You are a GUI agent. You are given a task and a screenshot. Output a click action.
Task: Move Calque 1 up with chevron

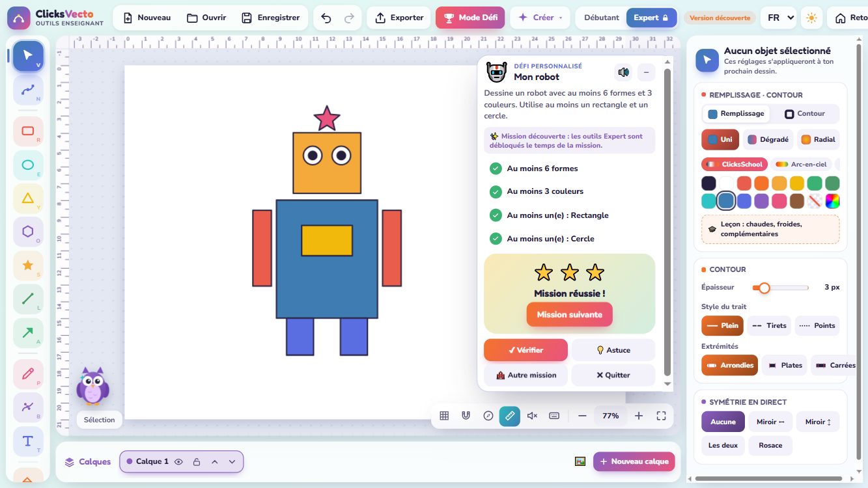click(214, 461)
